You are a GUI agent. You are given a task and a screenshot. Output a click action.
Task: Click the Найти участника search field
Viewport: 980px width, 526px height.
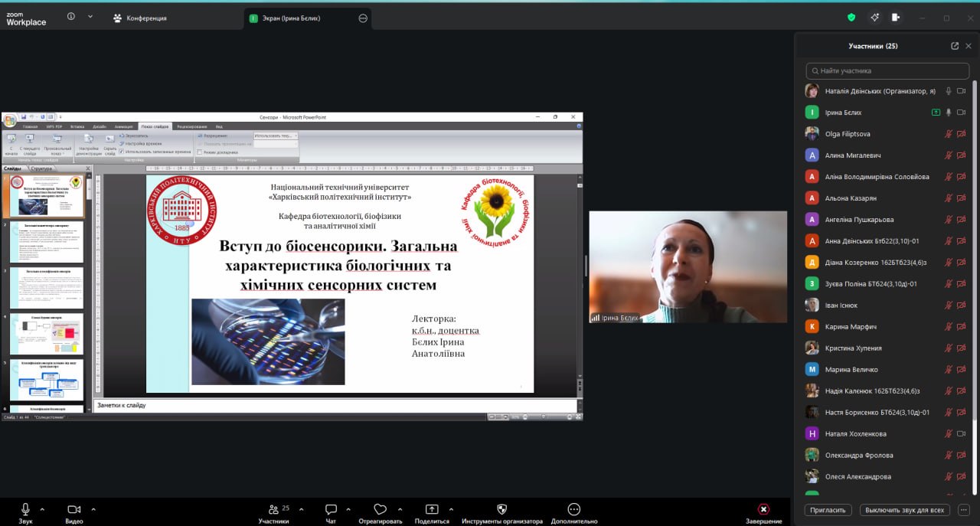888,70
